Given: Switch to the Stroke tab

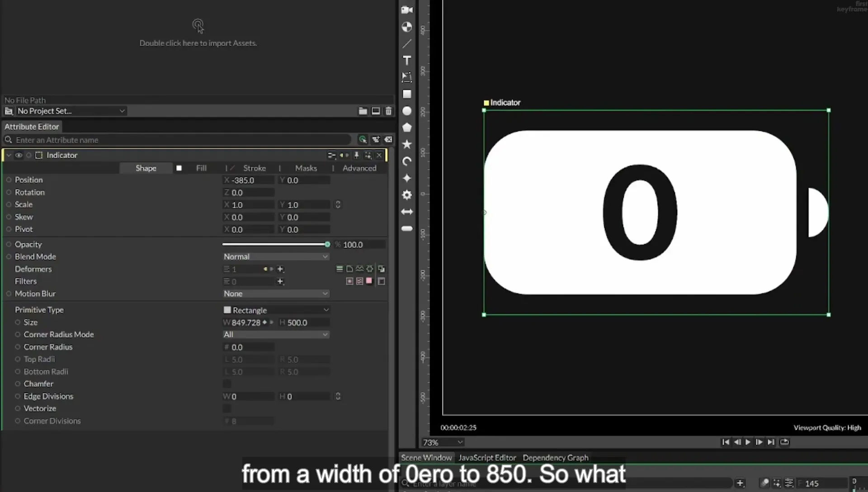Looking at the screenshot, I should click(255, 168).
